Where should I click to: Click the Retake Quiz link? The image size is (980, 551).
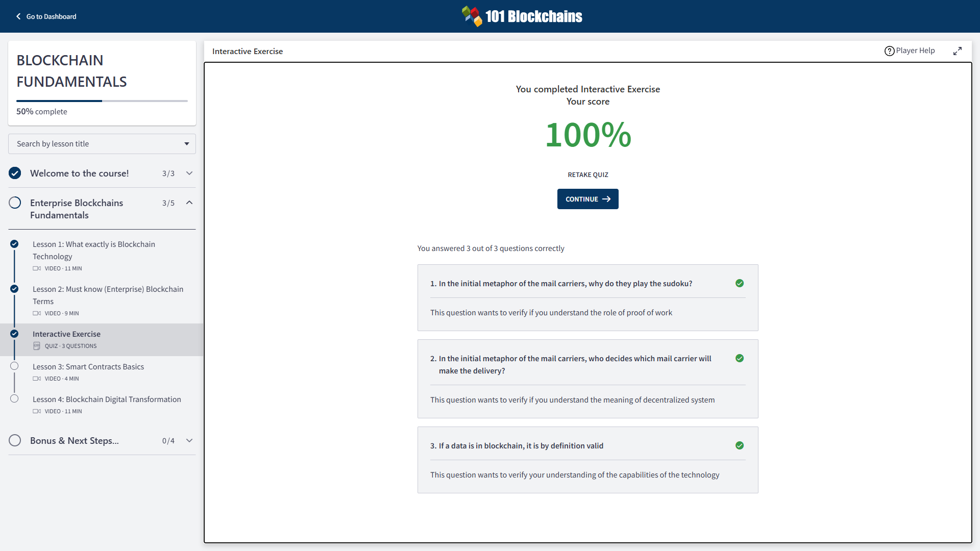(587, 174)
